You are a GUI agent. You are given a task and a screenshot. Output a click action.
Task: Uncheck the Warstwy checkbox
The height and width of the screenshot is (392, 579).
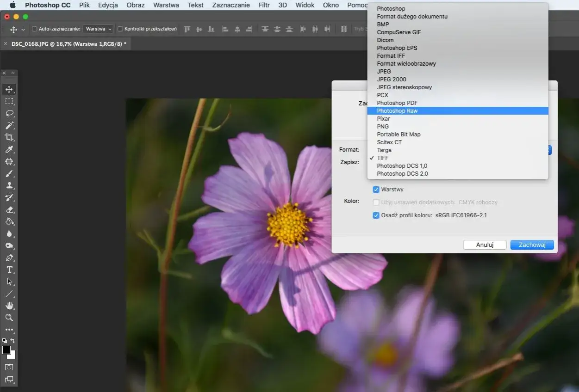pyautogui.click(x=376, y=190)
